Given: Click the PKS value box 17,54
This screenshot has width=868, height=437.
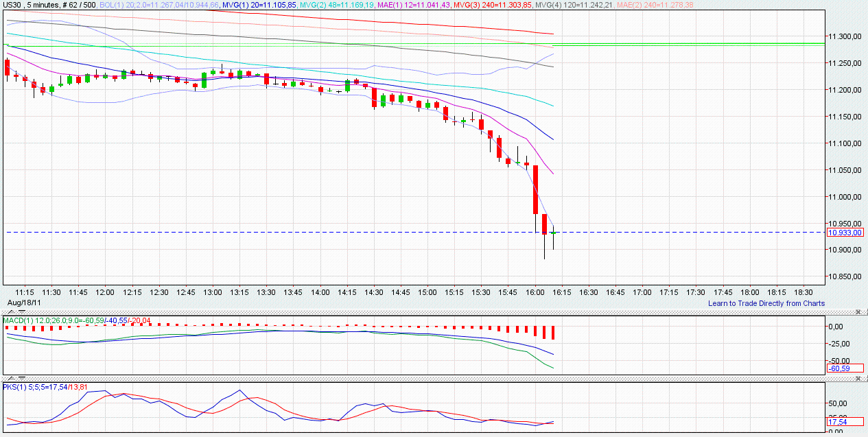Looking at the screenshot, I should click(845, 422).
